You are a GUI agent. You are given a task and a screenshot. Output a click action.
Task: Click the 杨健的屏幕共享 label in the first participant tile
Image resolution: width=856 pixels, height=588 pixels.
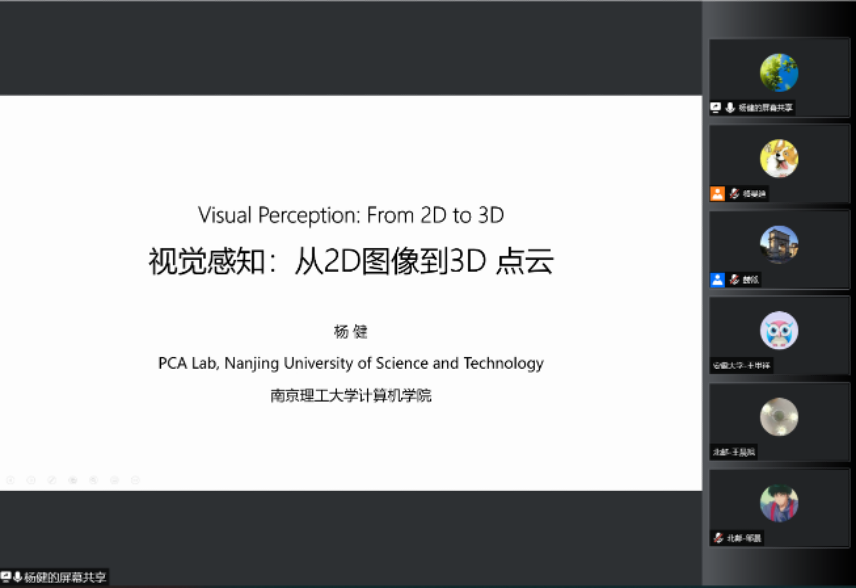click(765, 108)
